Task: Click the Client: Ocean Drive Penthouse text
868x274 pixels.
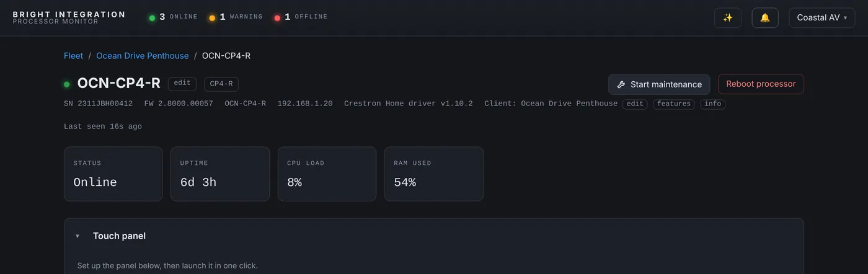Action: (551, 104)
